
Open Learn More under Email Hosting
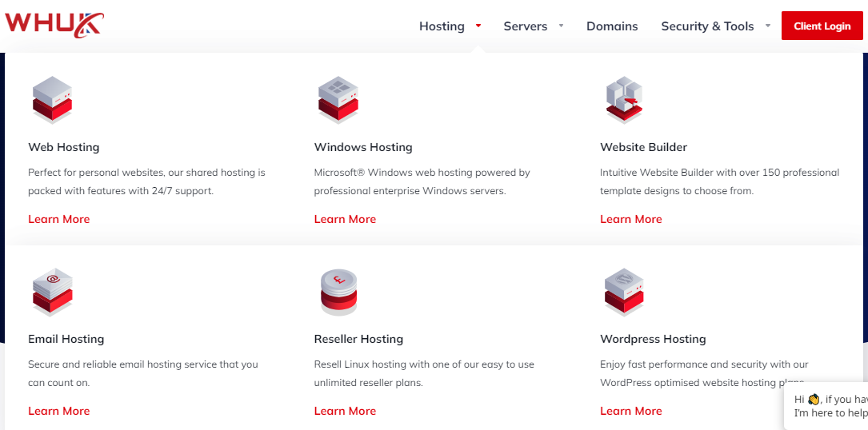(59, 411)
